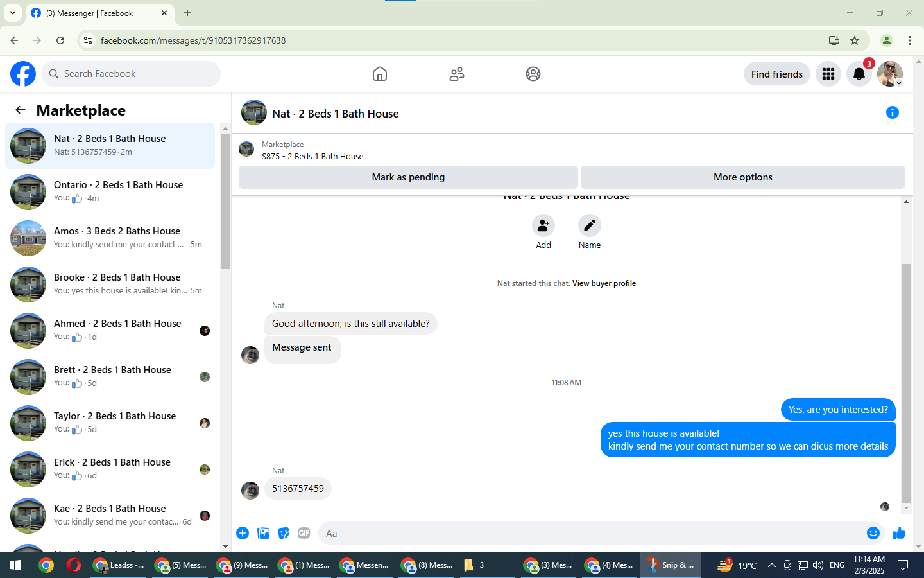Open Chrome's three-dot menu

910,40
